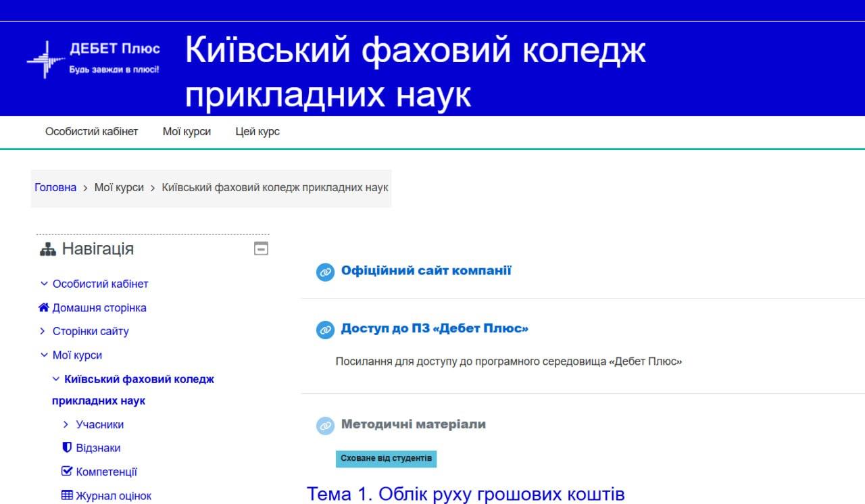Open the Мої курси top menu
Screen dimensions: 865x504
click(187, 132)
